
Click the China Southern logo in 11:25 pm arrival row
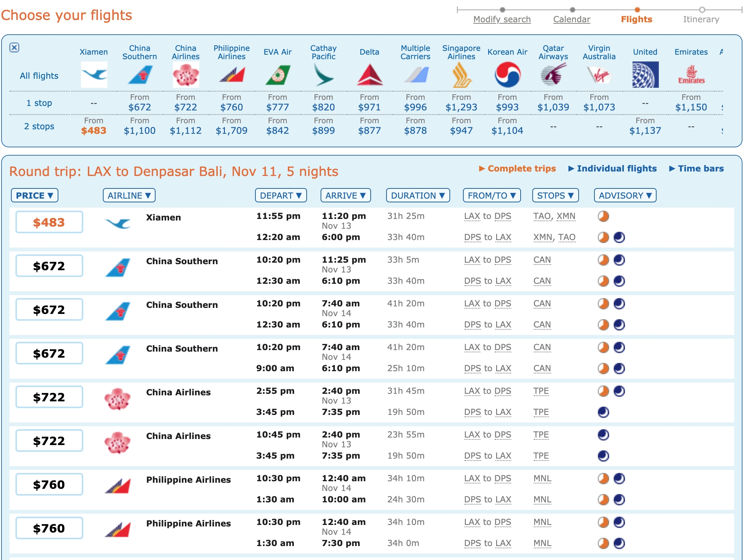118,267
